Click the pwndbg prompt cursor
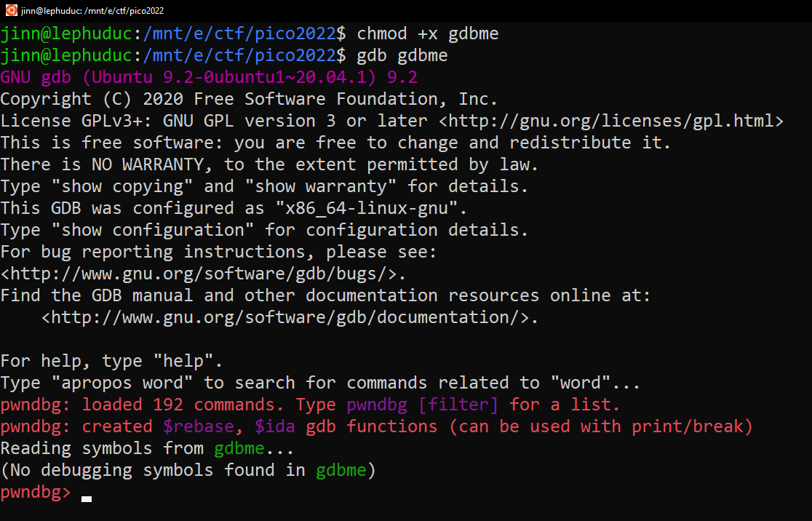This screenshot has height=521, width=812. (x=87, y=498)
